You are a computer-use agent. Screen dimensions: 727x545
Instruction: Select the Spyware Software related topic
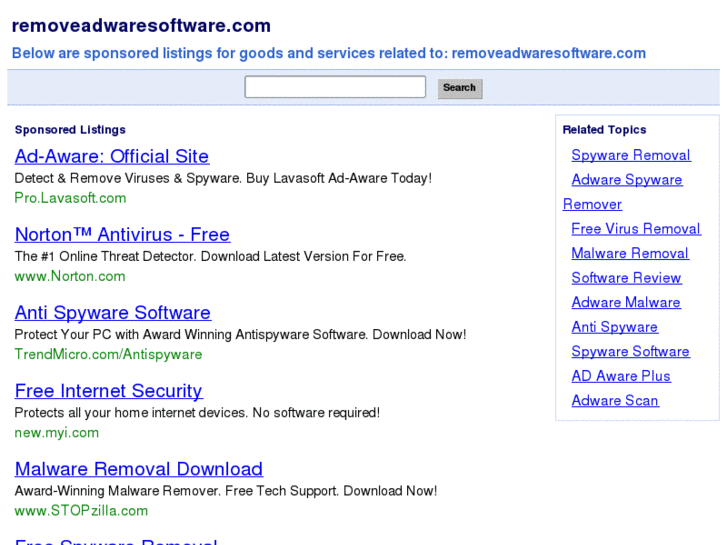pos(631,352)
